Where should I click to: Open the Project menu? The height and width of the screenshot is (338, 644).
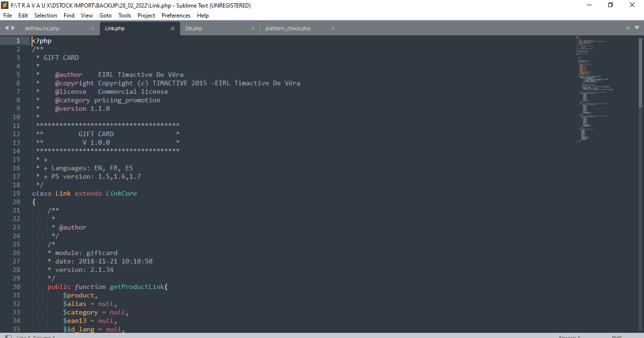tap(147, 16)
